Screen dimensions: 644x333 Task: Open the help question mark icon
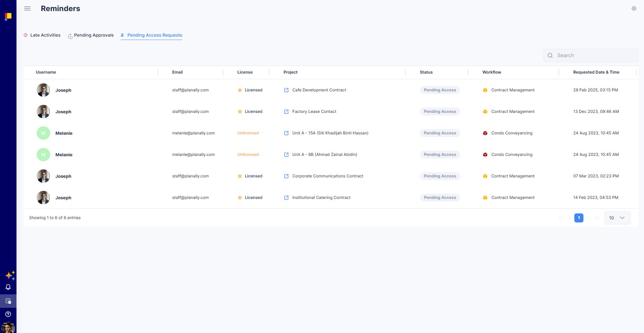pyautogui.click(x=8, y=314)
